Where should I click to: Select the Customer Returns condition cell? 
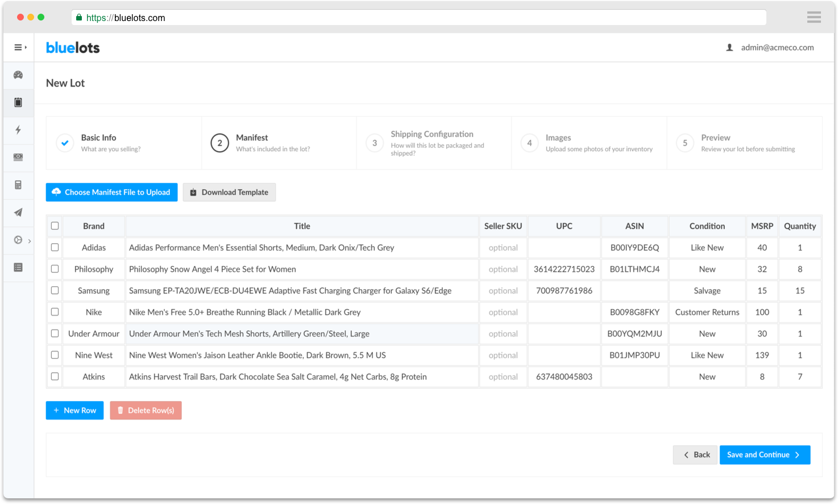[707, 313]
